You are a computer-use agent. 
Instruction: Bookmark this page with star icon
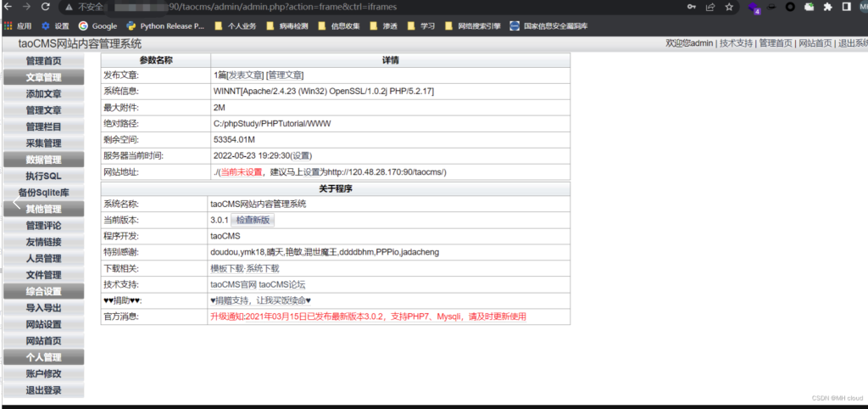click(729, 7)
